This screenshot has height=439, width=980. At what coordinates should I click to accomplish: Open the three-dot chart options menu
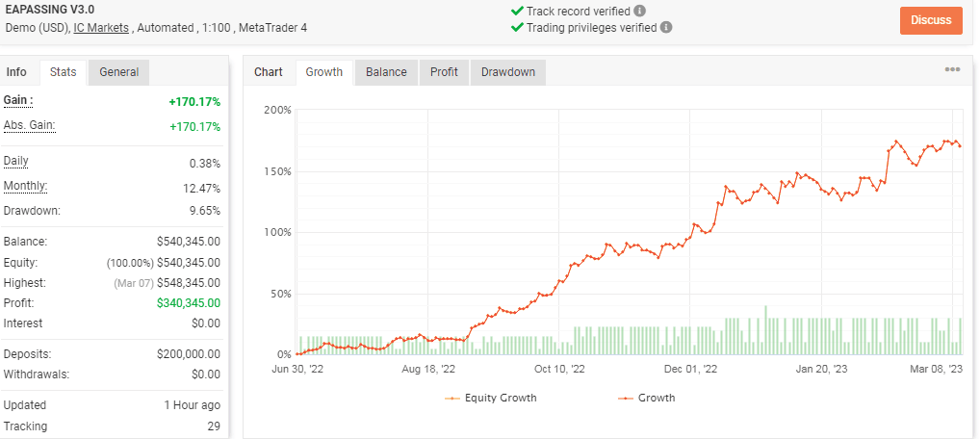pyautogui.click(x=952, y=70)
